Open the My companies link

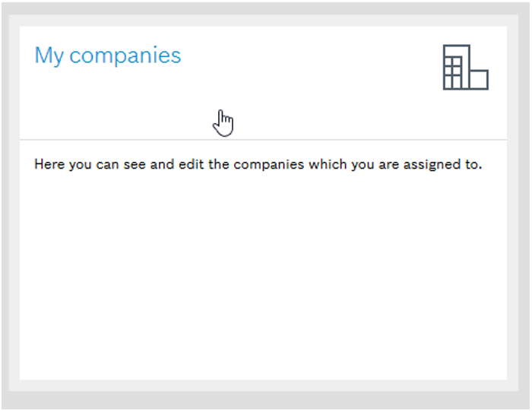pos(108,55)
